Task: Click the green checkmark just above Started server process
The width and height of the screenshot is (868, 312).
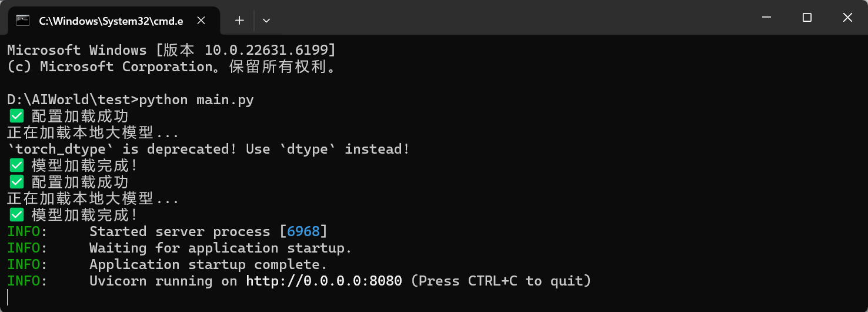Action: 16,215
